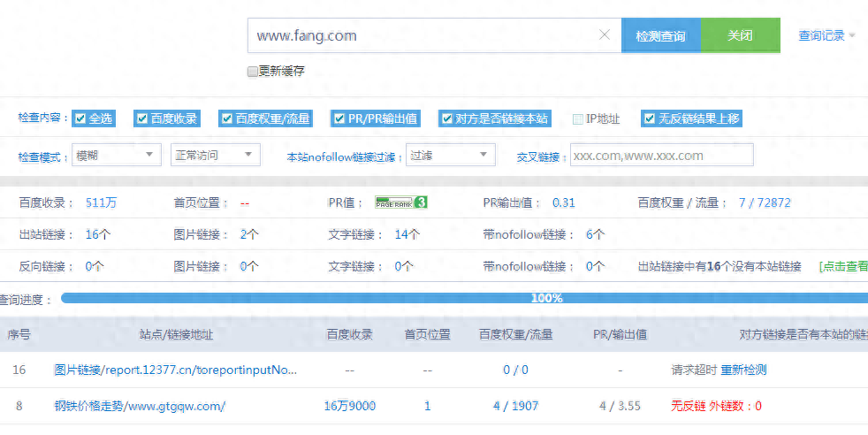Expand the 检查模式 模糊 dropdown

(116, 156)
